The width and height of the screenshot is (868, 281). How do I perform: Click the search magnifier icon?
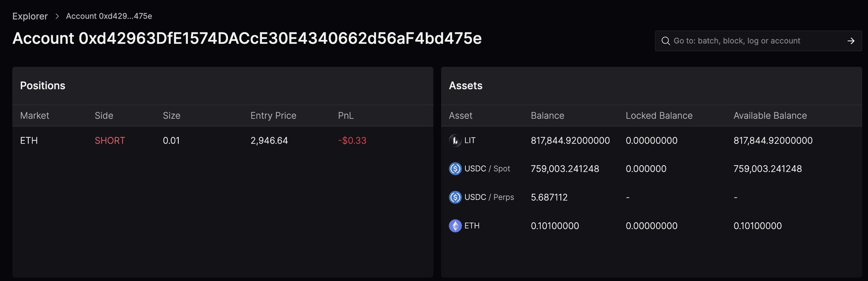point(665,41)
